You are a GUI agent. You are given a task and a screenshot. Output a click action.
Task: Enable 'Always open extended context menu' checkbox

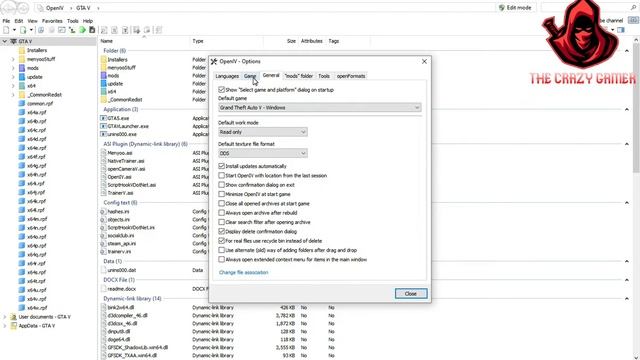[x=222, y=260]
